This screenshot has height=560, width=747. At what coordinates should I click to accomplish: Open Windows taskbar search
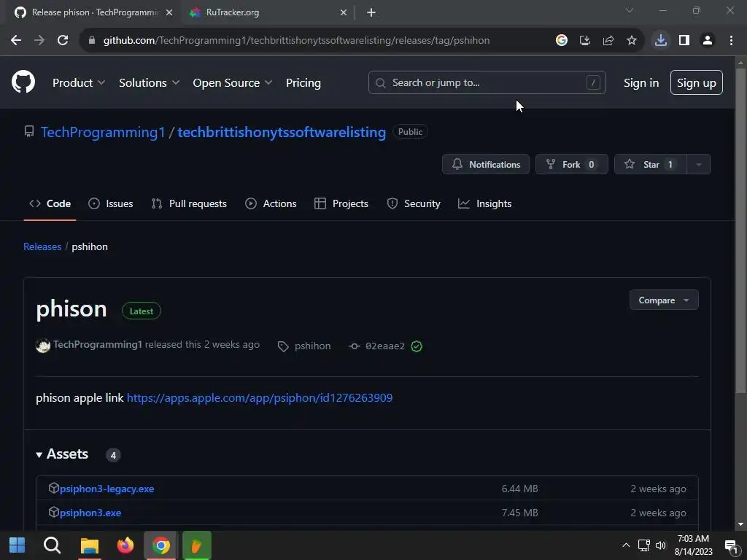click(52, 545)
